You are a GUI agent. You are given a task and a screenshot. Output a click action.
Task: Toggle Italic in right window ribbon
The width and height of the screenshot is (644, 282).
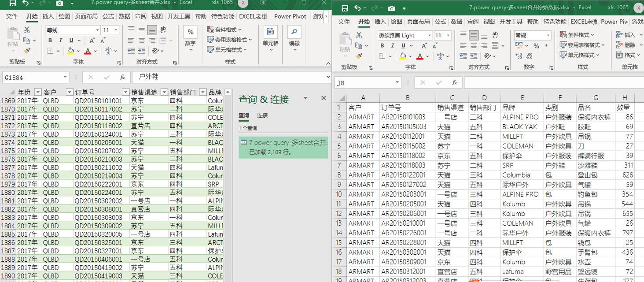(393, 46)
